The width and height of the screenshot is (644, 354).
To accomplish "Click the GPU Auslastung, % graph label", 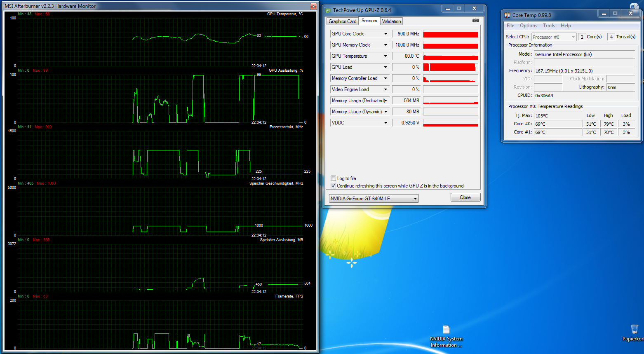I will 286,70.
